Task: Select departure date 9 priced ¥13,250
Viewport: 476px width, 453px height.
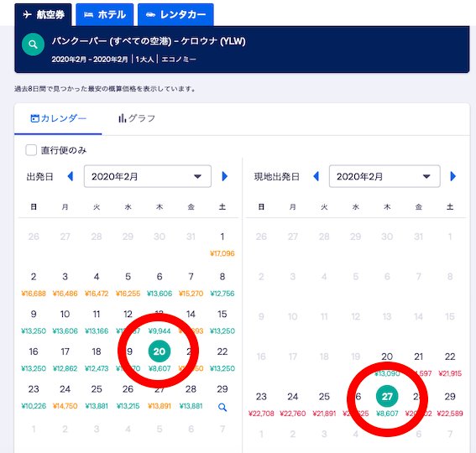Action: [x=34, y=321]
